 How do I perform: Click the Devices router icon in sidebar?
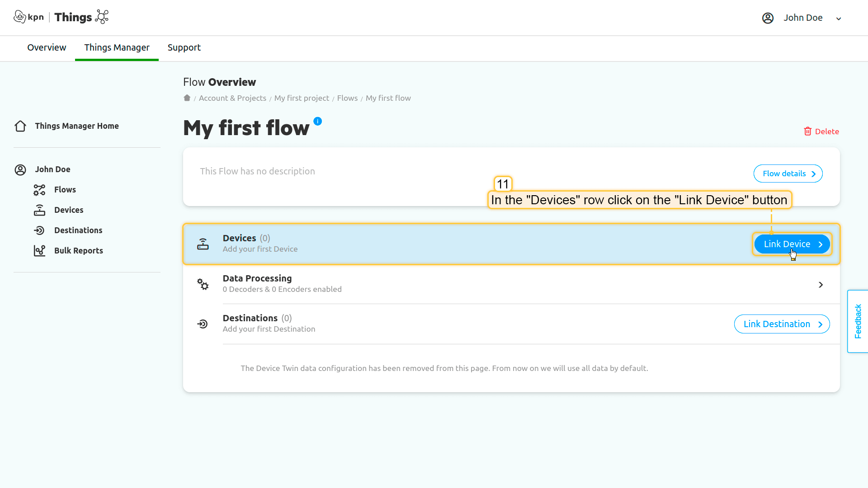click(39, 210)
